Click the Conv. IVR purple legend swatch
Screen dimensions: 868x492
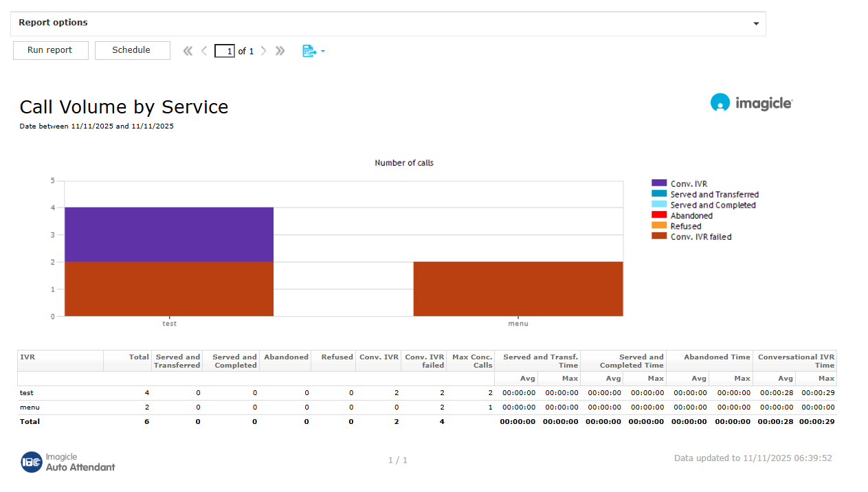click(x=659, y=183)
